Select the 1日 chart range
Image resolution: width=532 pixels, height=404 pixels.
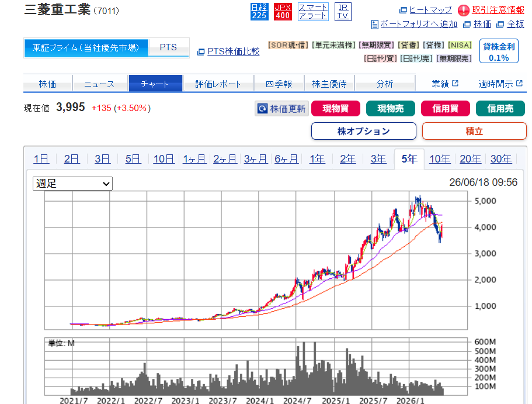point(41,158)
